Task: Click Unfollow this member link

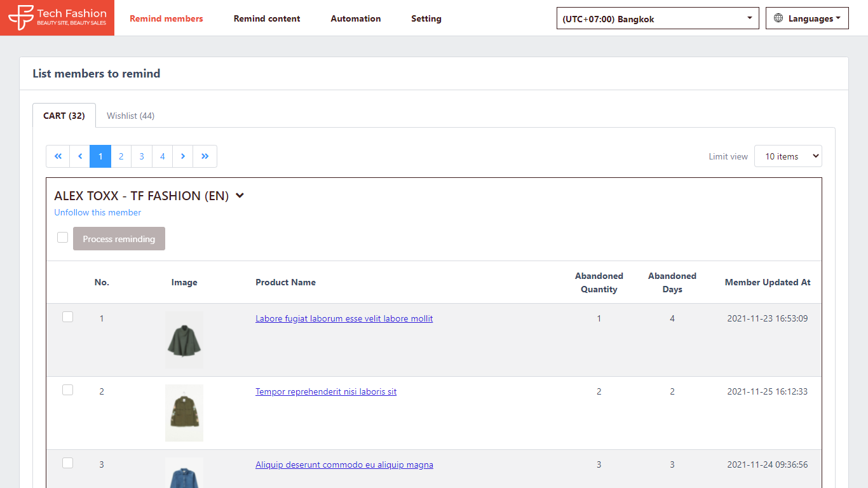Action: (x=98, y=212)
